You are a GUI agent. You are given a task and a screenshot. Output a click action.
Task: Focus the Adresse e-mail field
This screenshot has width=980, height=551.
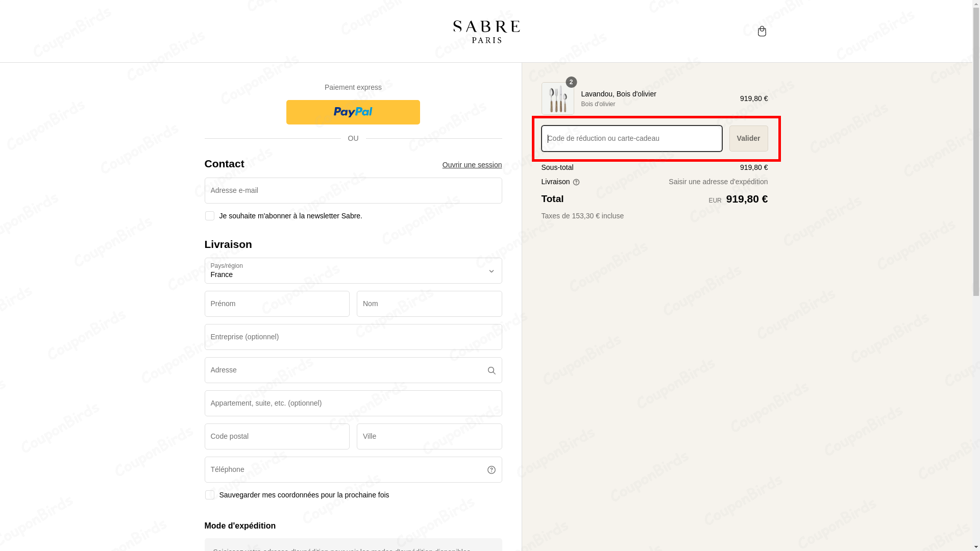(x=353, y=190)
